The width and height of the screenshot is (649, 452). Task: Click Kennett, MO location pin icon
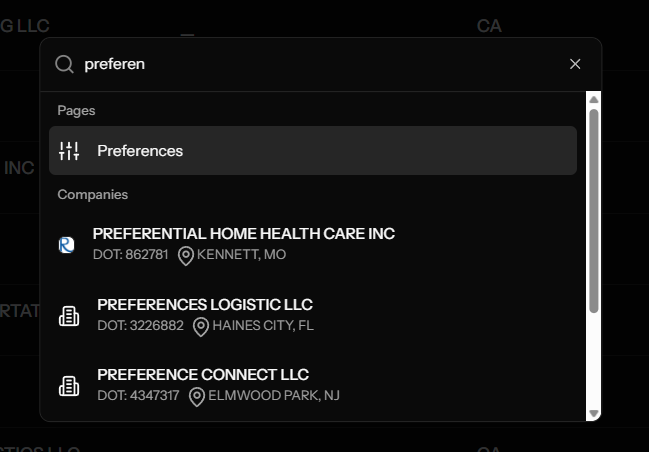click(185, 255)
